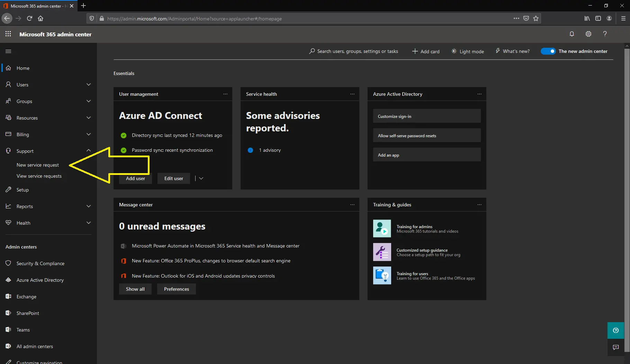Click the Teams admin center icon
This screenshot has height=364, width=630.
(x=9, y=329)
